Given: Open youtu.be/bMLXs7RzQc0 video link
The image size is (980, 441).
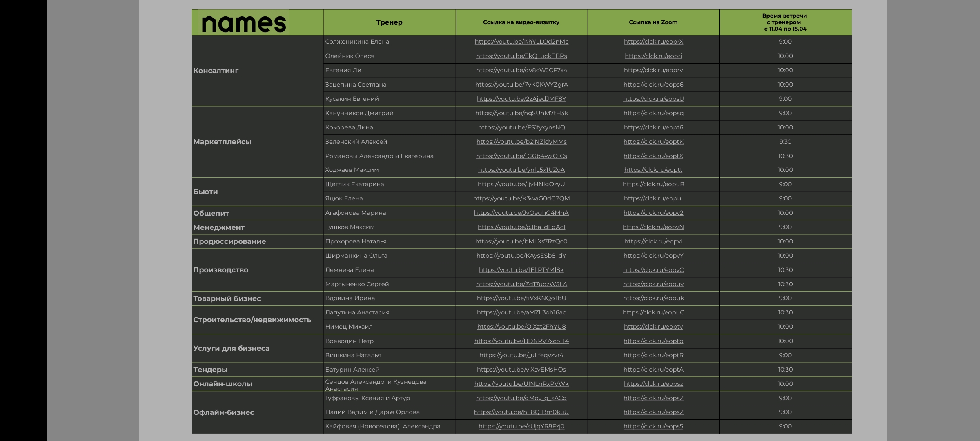Looking at the screenshot, I should [521, 241].
